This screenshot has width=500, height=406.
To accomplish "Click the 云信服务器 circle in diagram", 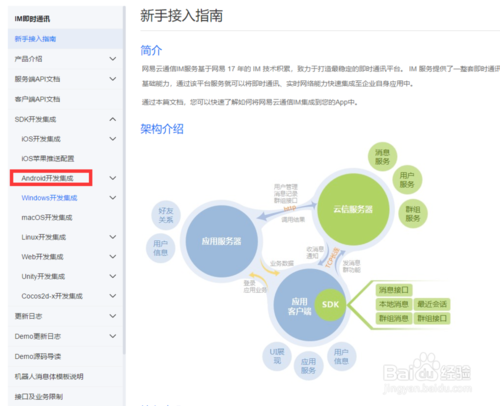I will pyautogui.click(x=353, y=209).
